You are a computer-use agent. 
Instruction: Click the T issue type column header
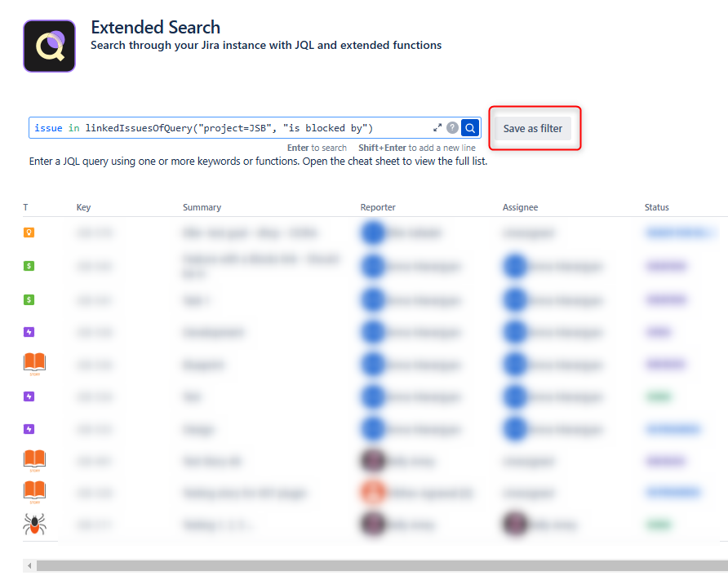click(x=25, y=207)
